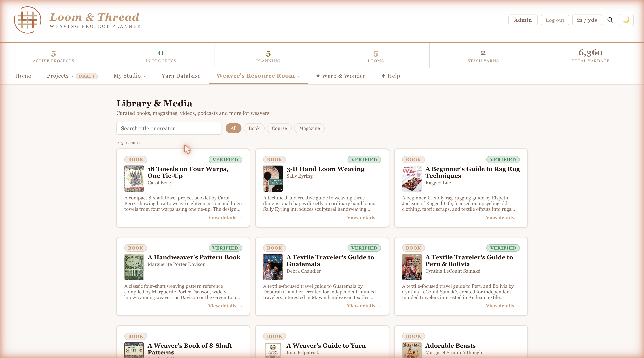The image size is (644, 358).
Task: Click the Rag Rug Techniques cover thumbnail
Action: (412, 179)
